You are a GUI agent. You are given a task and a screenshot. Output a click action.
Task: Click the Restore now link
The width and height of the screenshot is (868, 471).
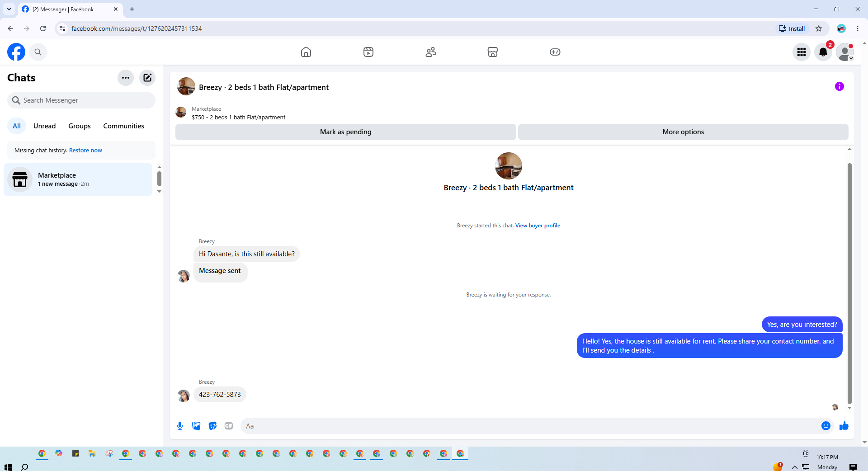pos(85,151)
